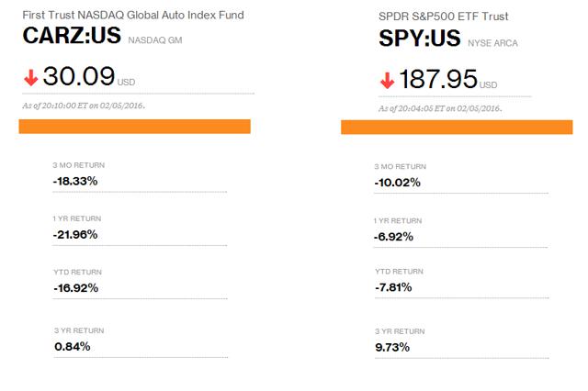Open First Trust NASDAQ Global Auto Index Fund title

click(x=133, y=15)
